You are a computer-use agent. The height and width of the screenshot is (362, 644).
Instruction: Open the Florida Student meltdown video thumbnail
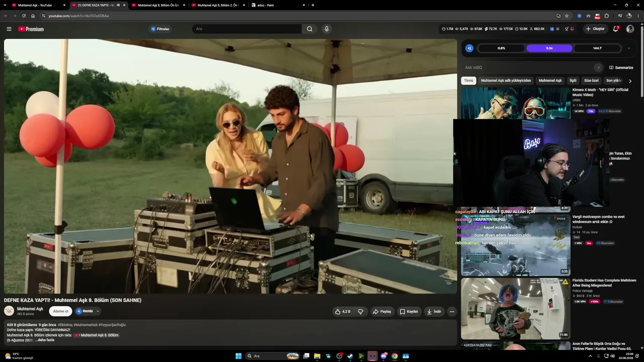coord(516,309)
